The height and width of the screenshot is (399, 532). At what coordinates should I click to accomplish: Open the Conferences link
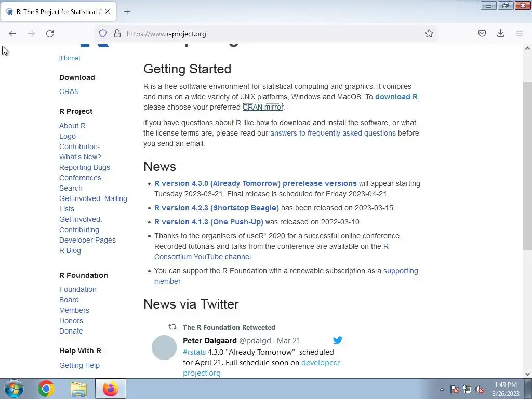pyautogui.click(x=80, y=178)
